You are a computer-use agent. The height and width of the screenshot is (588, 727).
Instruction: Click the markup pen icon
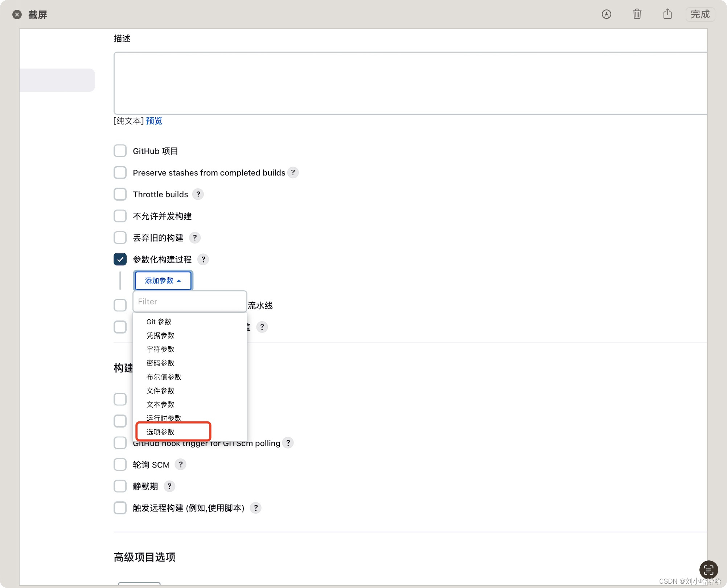606,14
